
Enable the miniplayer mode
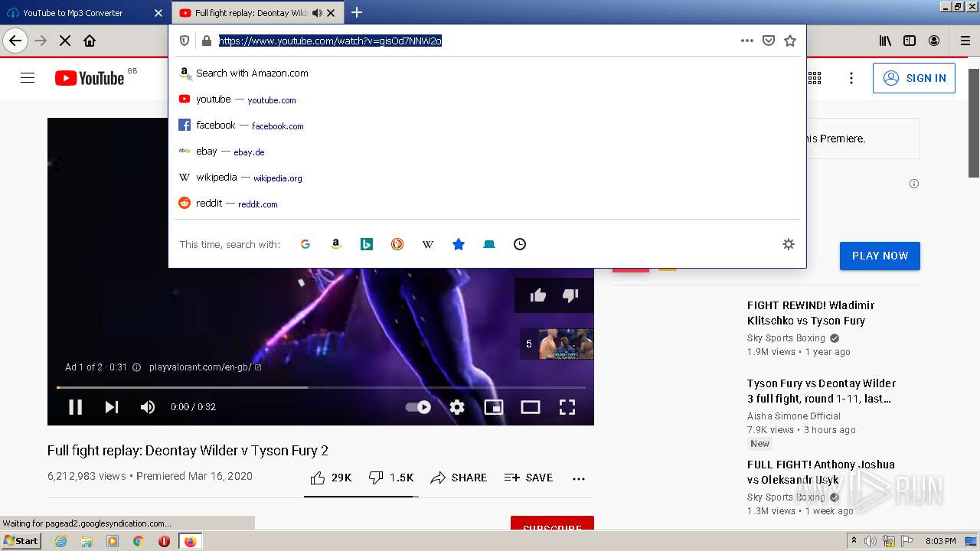[494, 407]
